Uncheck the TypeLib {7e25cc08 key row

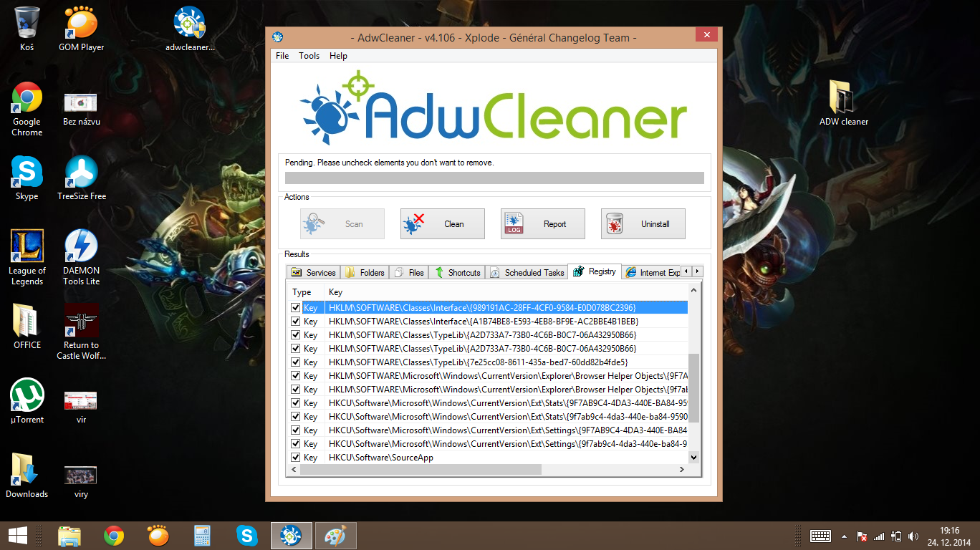coord(295,362)
